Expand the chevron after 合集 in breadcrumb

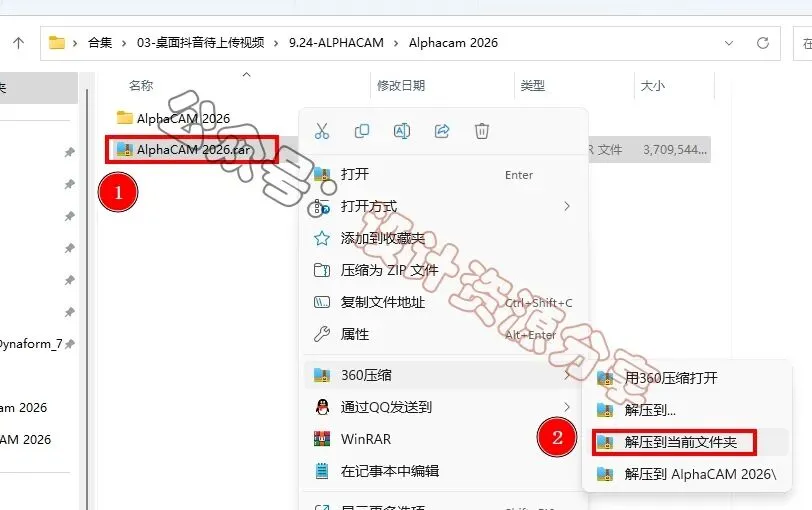124,43
